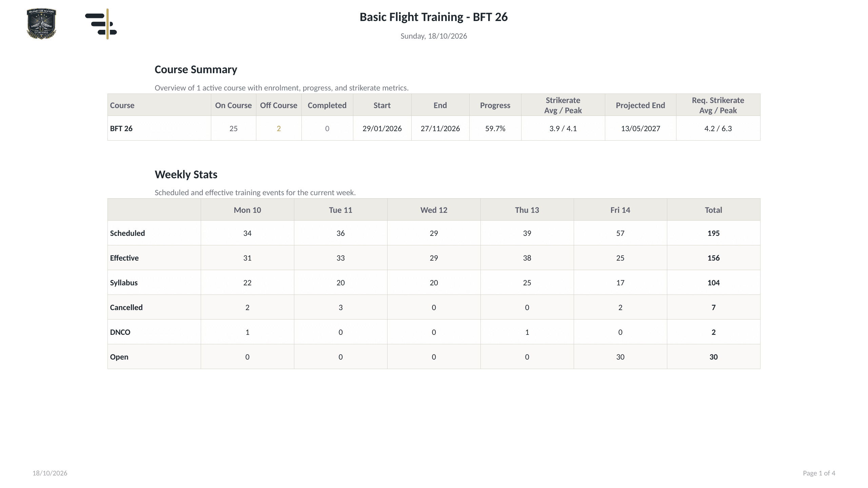Click the 'Total' column header in Weekly Stats
Screen dimensions: 868x488
[x=714, y=210]
